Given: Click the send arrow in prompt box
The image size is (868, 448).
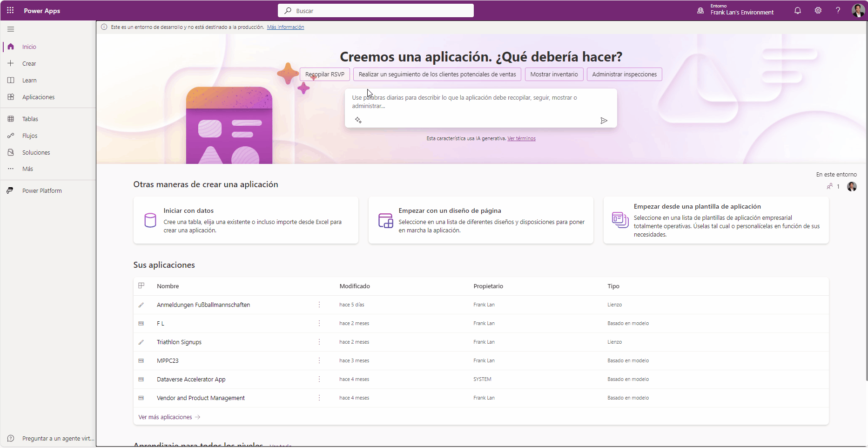Looking at the screenshot, I should [x=604, y=121].
